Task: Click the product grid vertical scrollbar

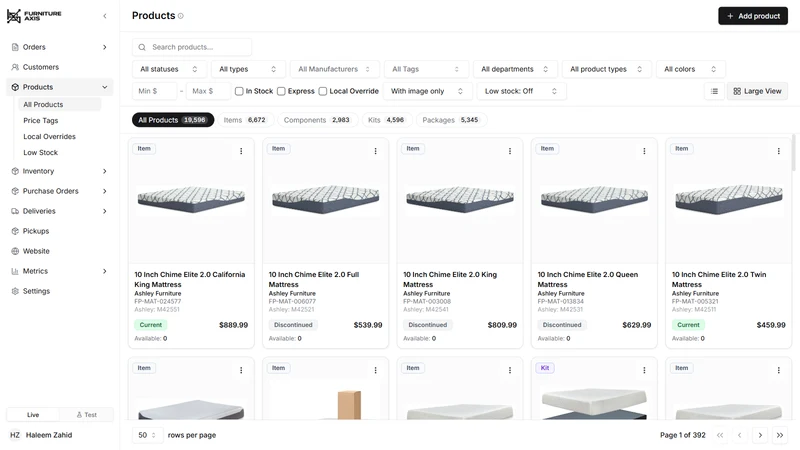Action: point(793,153)
